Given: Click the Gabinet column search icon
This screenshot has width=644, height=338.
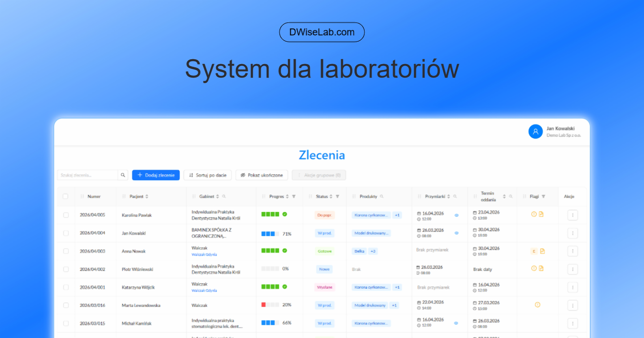Looking at the screenshot, I should (x=224, y=196).
